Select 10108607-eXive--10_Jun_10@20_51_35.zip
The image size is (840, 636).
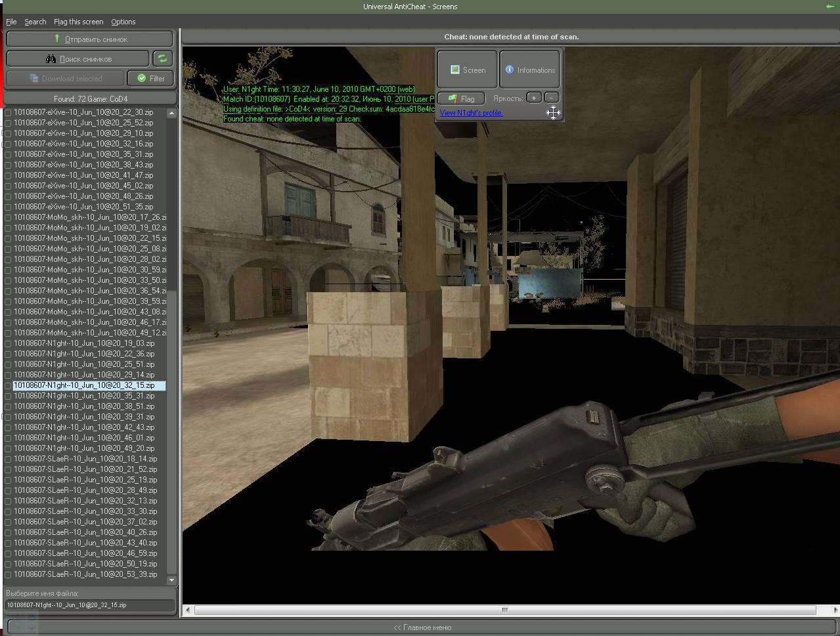[83, 207]
